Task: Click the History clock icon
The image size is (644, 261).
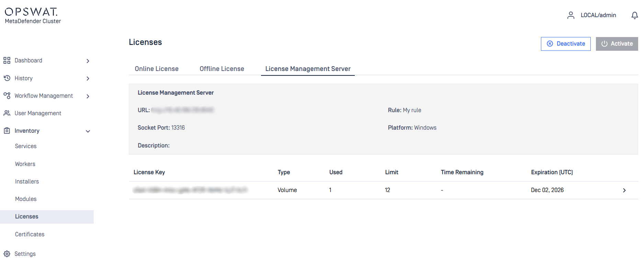Action: (x=7, y=78)
